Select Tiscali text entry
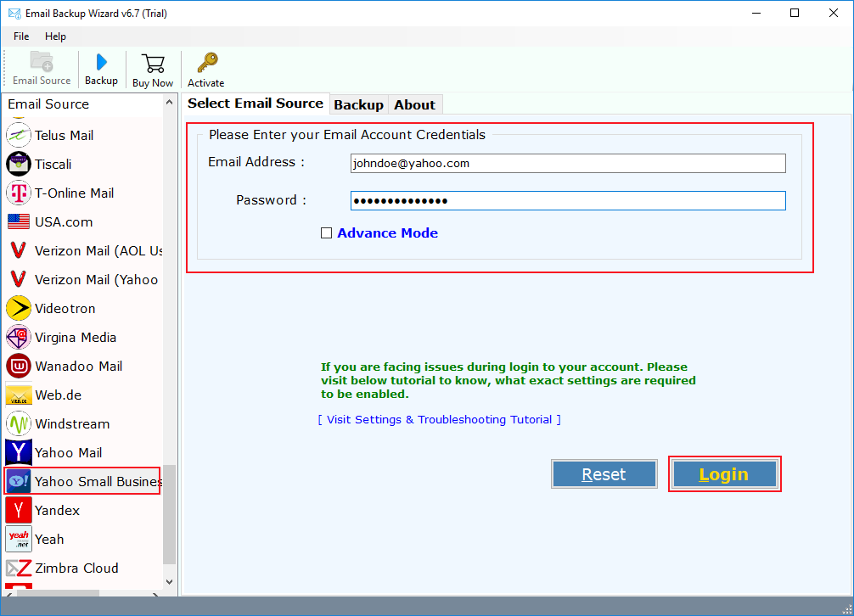Screen dimensions: 854x616 tap(53, 164)
